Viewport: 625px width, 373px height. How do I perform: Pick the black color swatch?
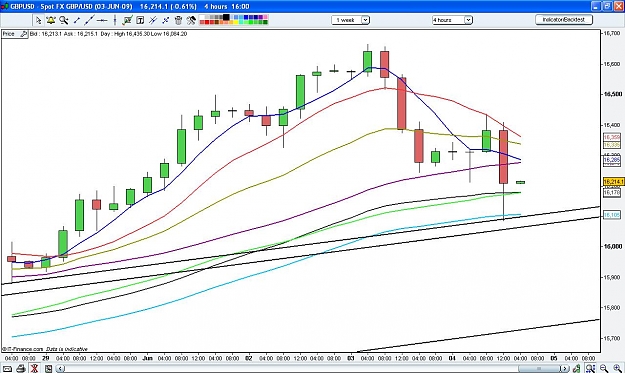[226, 17]
